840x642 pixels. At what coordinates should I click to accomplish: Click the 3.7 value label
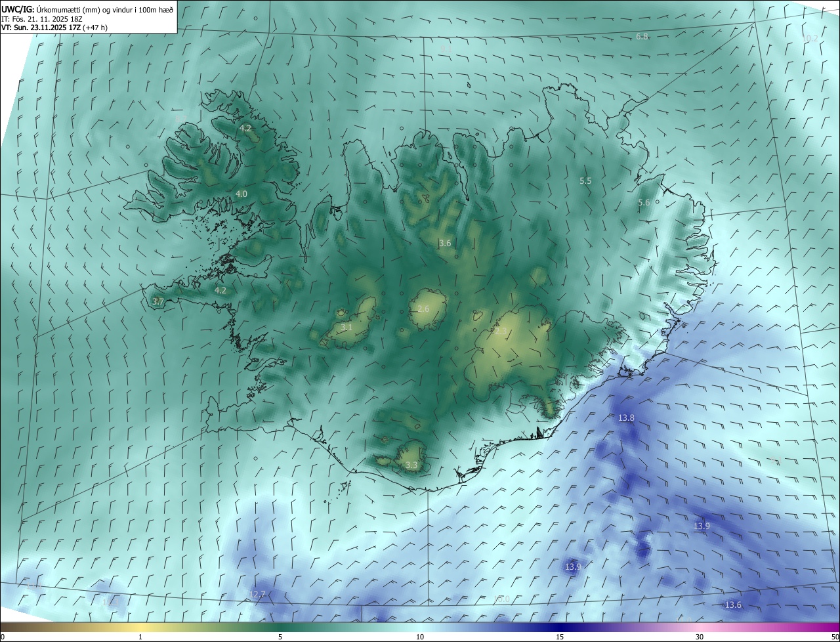coord(157,301)
